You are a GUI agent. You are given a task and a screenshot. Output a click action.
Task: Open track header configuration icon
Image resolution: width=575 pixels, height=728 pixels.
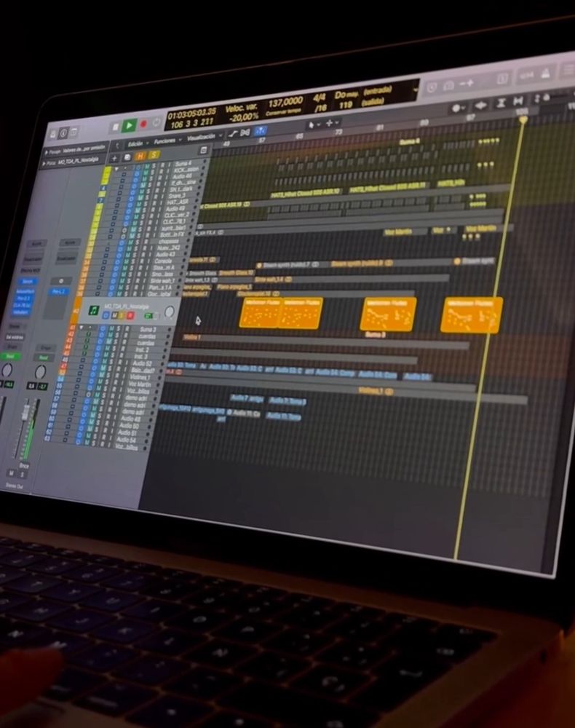click(x=203, y=150)
